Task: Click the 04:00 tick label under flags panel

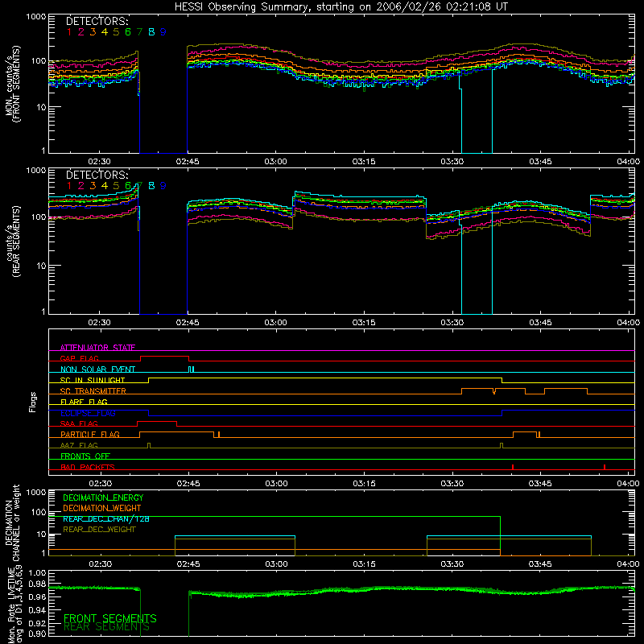Action: [628, 484]
